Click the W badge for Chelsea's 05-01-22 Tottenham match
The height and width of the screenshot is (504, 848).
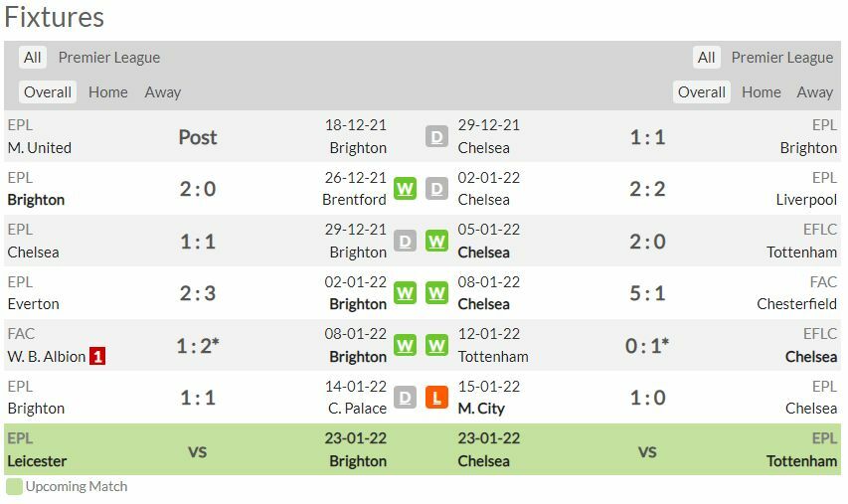[x=436, y=242]
